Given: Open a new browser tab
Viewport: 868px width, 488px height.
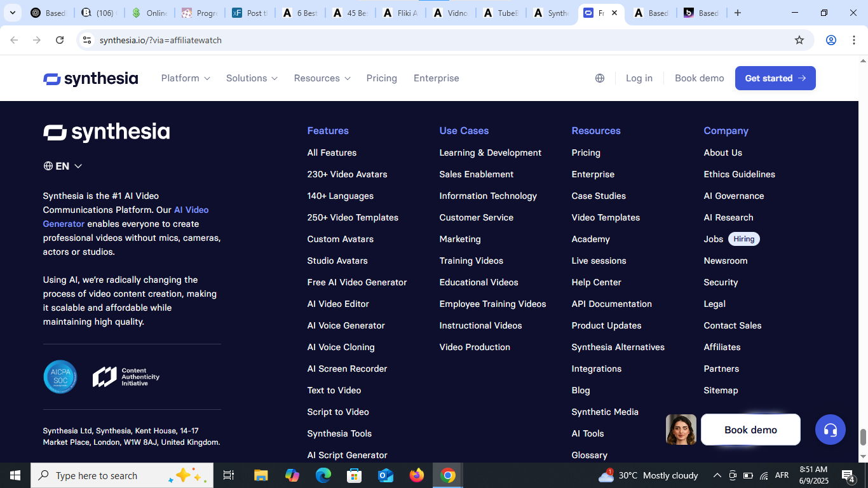Looking at the screenshot, I should click(737, 13).
